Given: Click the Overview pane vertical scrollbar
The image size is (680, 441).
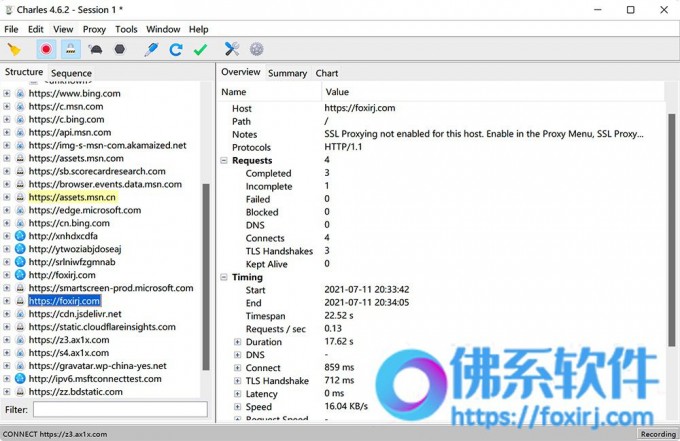Looking at the screenshot, I should pos(671,230).
